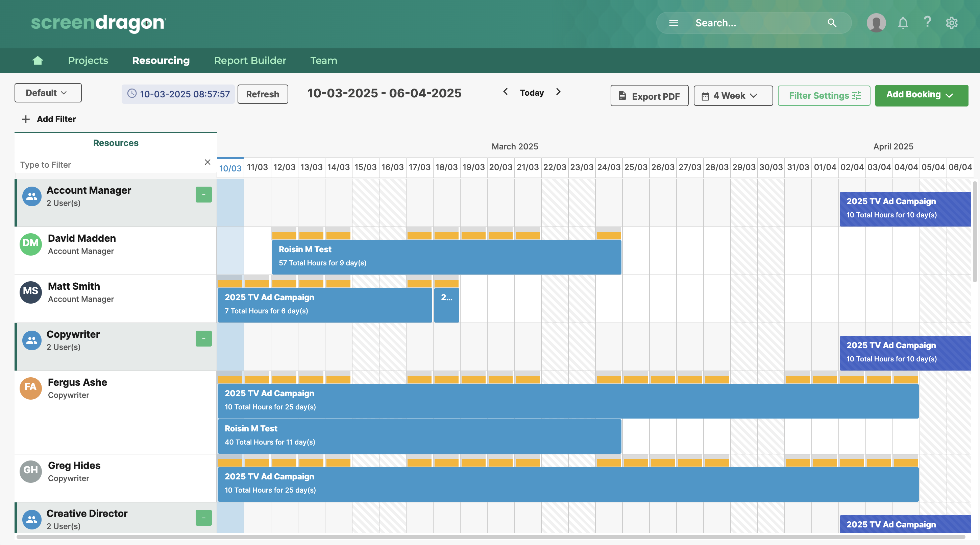Click the home icon in navigation bar

[37, 61]
